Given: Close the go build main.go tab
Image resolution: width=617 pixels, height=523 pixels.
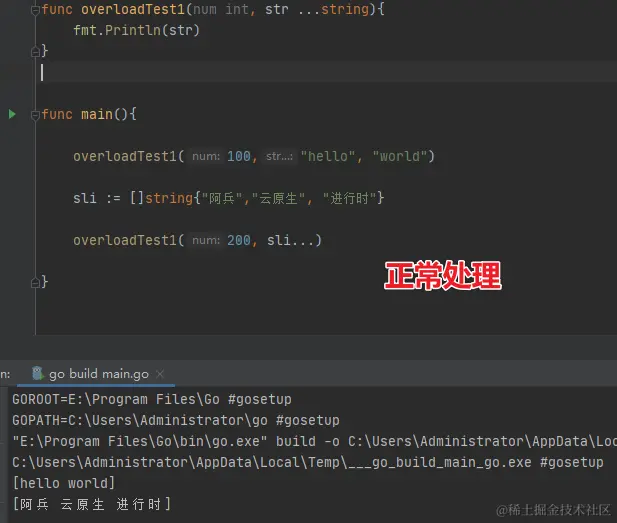Looking at the screenshot, I should [x=160, y=374].
